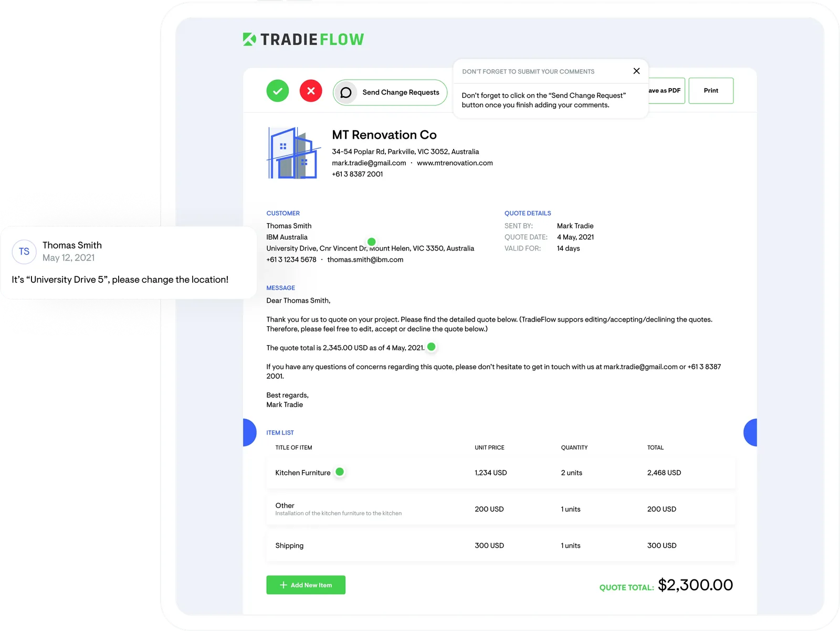Click the TS avatar on the comment card
Image resolution: width=840 pixels, height=631 pixels.
coord(24,252)
